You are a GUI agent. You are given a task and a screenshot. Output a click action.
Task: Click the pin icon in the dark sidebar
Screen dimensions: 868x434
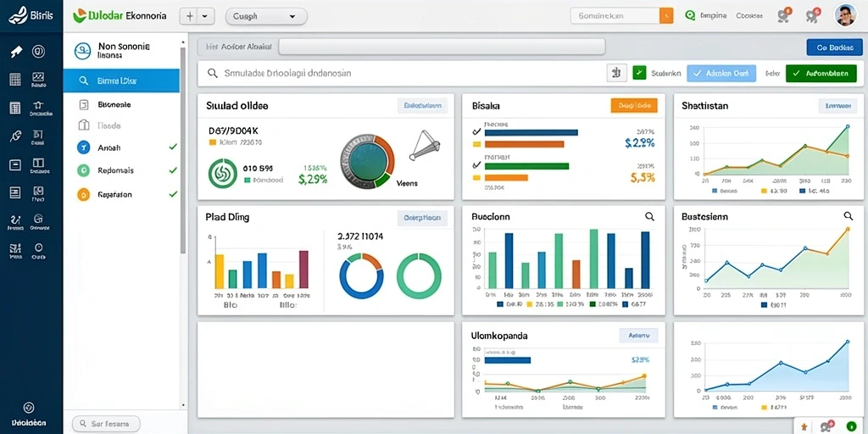point(16,52)
